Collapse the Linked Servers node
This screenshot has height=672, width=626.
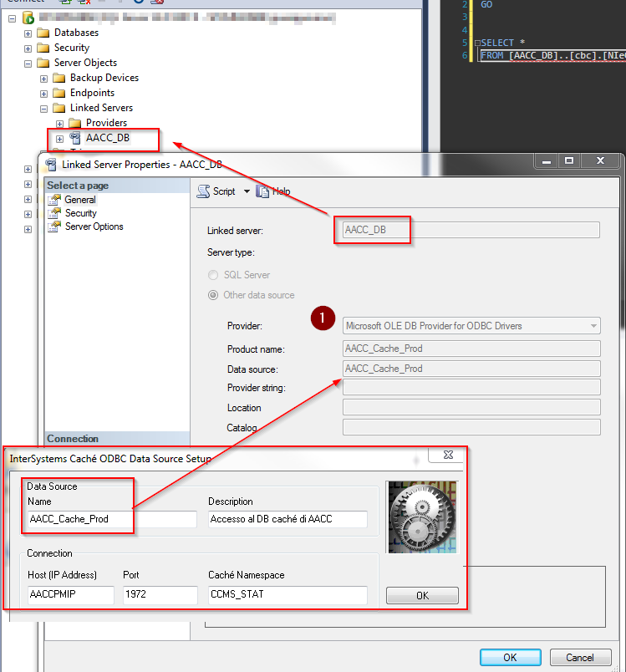(43, 109)
